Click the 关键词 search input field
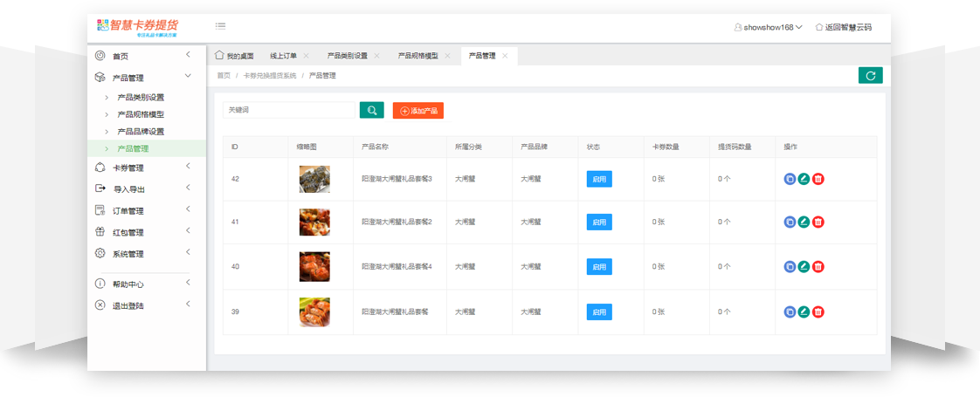980x397 pixels. (x=288, y=111)
